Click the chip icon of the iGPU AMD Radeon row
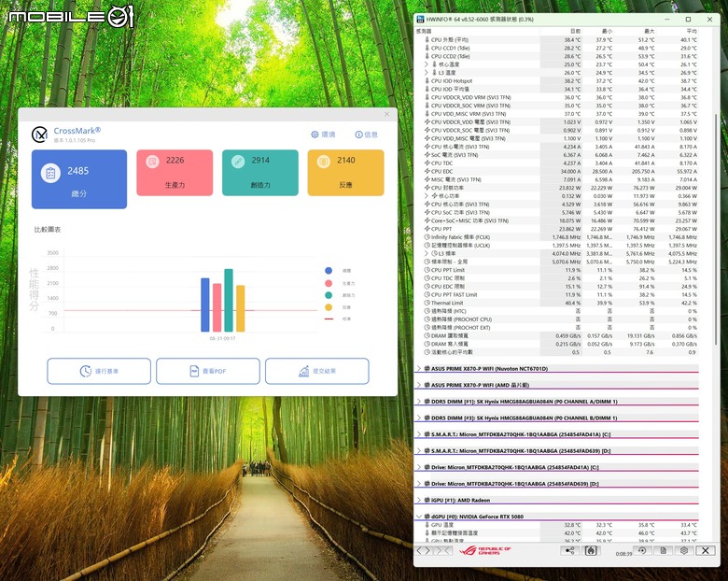The image size is (728, 581). pyautogui.click(x=427, y=500)
